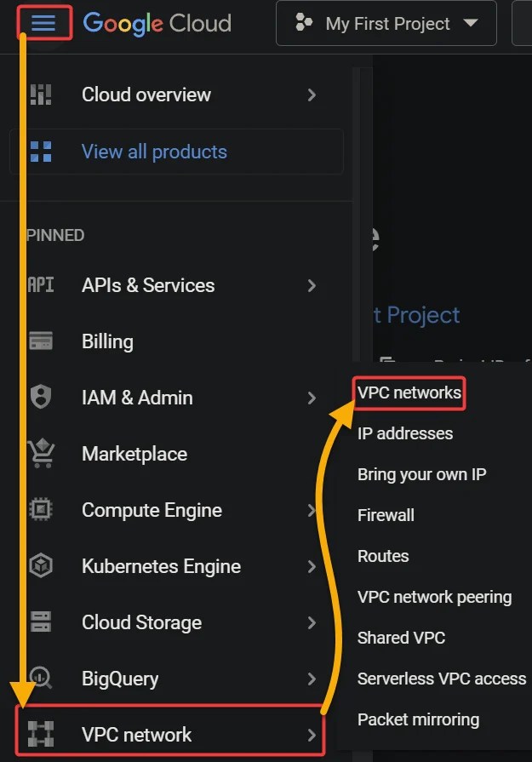Select the Cloud Storage icon
Viewport: 532px width, 762px height.
(40, 622)
